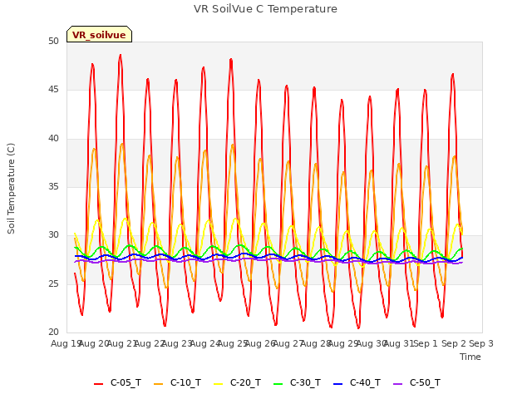
Task: Click the Sep 2 date tick label
Action: click(x=454, y=343)
